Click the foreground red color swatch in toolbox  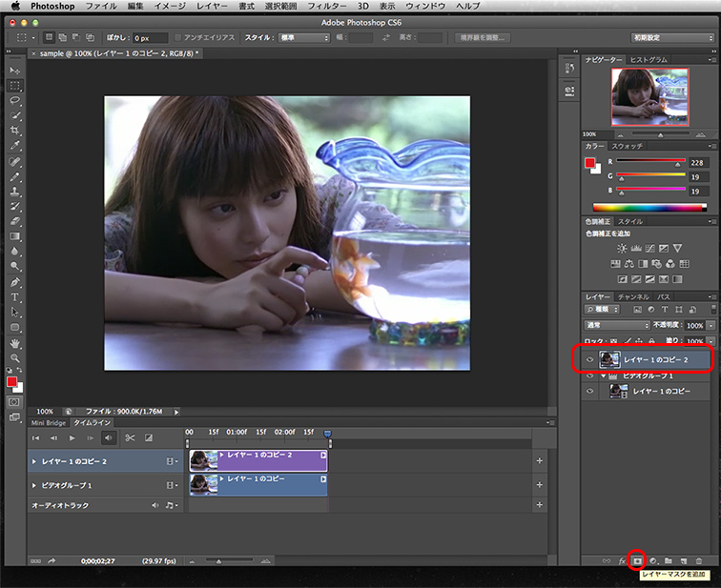[12, 382]
